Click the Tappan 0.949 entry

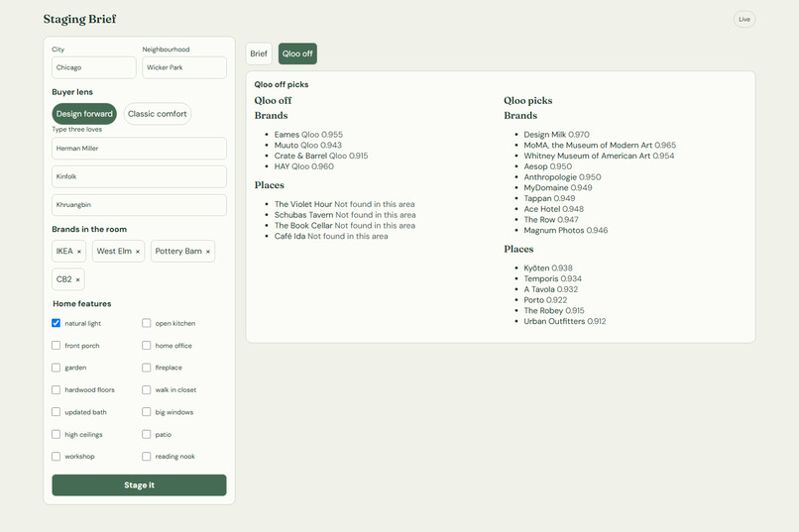549,198
